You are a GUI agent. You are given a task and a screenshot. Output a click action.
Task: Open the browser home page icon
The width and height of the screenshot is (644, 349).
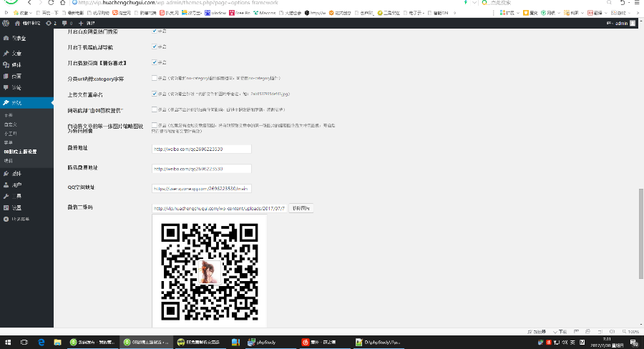click(63, 2)
